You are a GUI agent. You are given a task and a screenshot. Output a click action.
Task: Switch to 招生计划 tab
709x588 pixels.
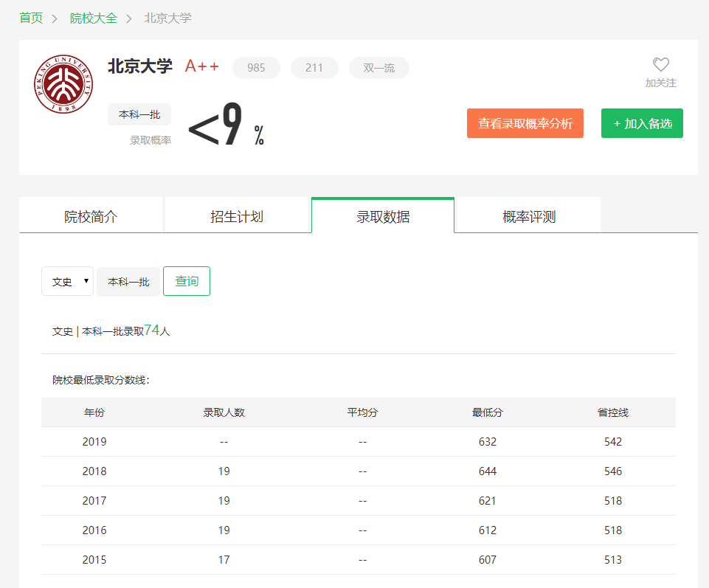pyautogui.click(x=237, y=216)
